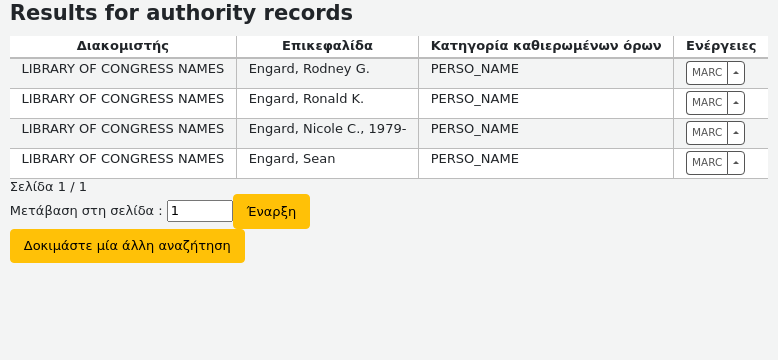Click the Επικεφαλίδα column header

pos(327,47)
